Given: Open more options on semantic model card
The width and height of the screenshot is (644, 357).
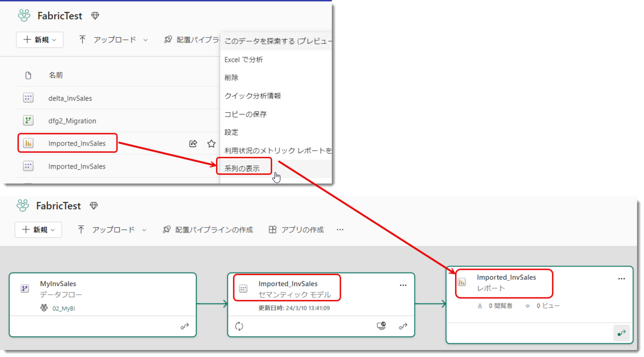Looking at the screenshot, I should click(403, 286).
